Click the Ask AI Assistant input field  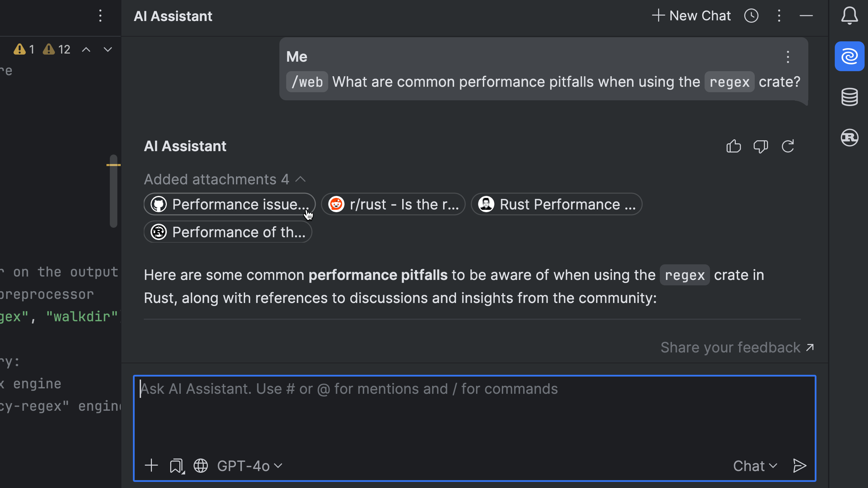click(x=474, y=413)
